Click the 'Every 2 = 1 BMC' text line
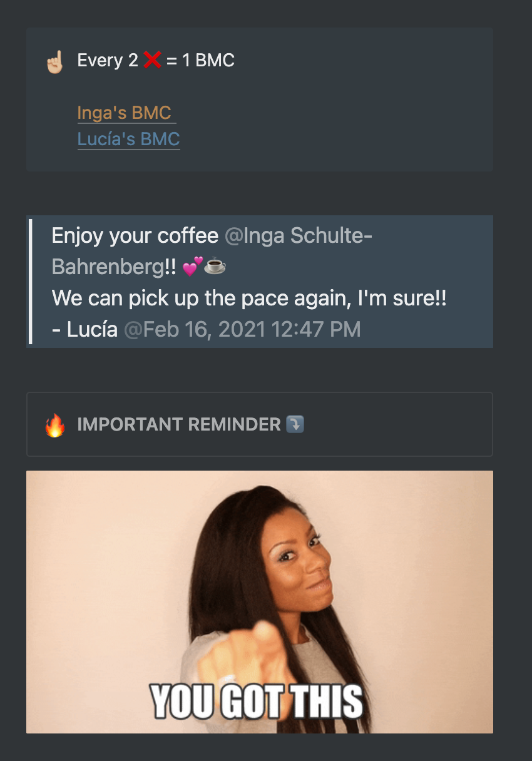Image resolution: width=532 pixels, height=761 pixels. point(156,61)
